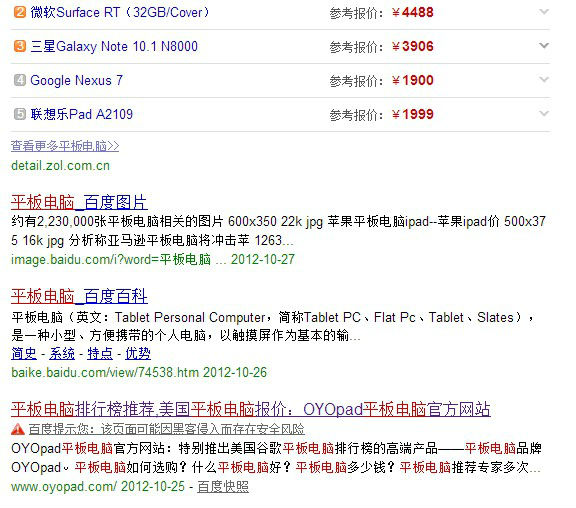Click the Tablet Personal Computer description snippet

click(272, 326)
